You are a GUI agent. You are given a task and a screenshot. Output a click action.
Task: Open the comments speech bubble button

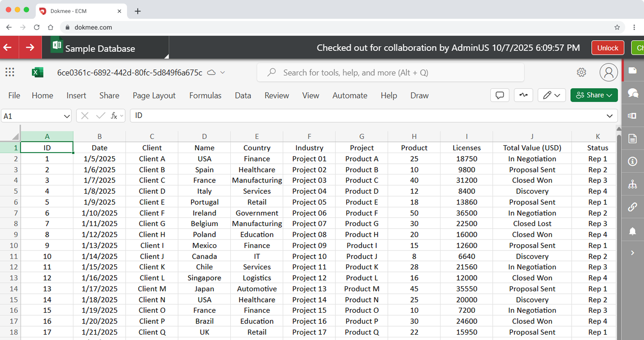pos(500,95)
